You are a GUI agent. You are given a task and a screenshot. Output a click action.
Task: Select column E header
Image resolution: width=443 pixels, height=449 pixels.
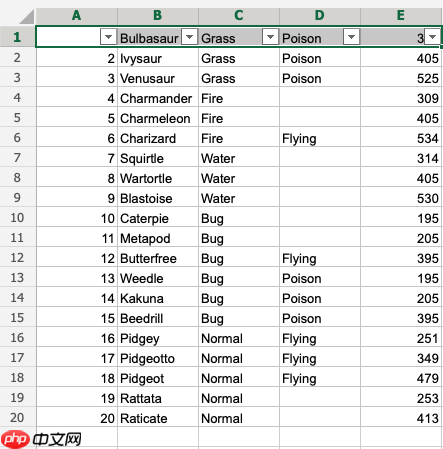401,16
